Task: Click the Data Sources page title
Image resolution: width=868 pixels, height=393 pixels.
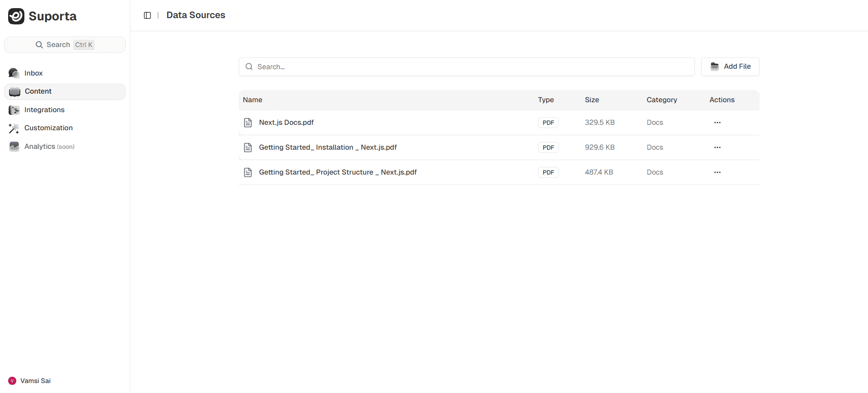Action: coord(196,15)
